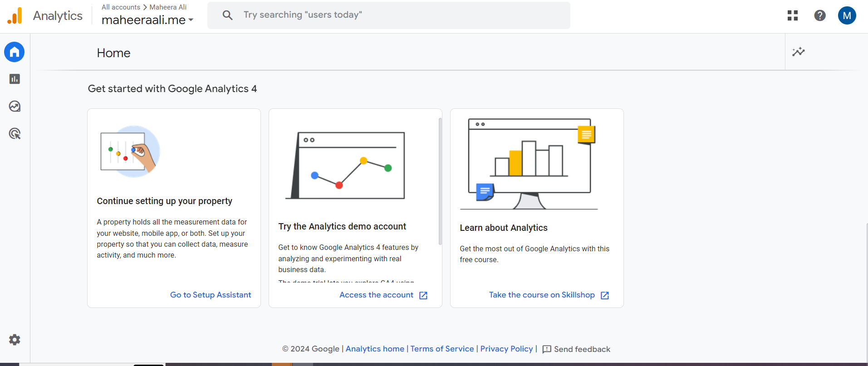Select Maheera Ali in the breadcrumb

point(167,7)
